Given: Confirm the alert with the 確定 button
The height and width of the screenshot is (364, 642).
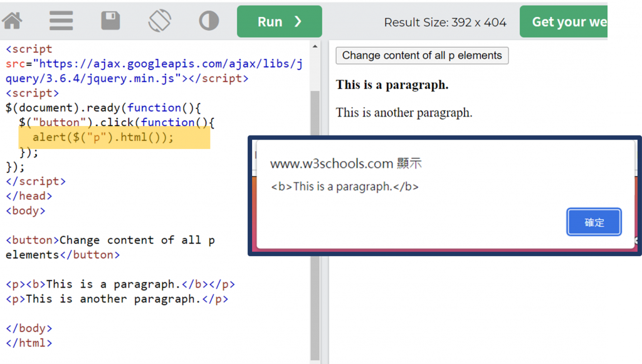Looking at the screenshot, I should [594, 222].
